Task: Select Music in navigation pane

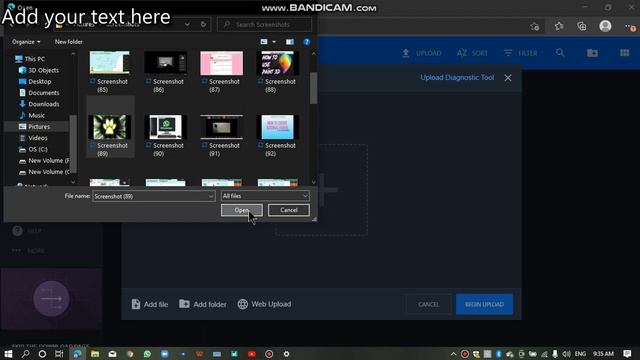Action: 32,116
